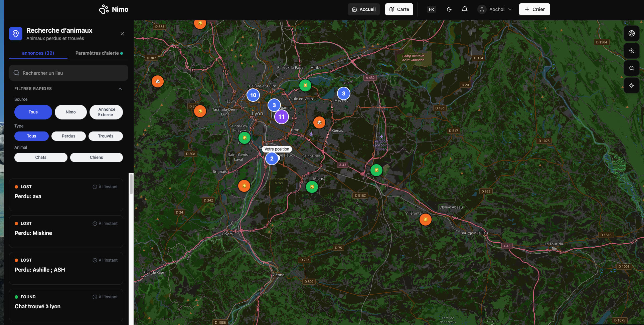Image resolution: width=644 pixels, height=325 pixels.
Task: Select green found marker near Vaulx-en-Velin
Action: tap(305, 85)
